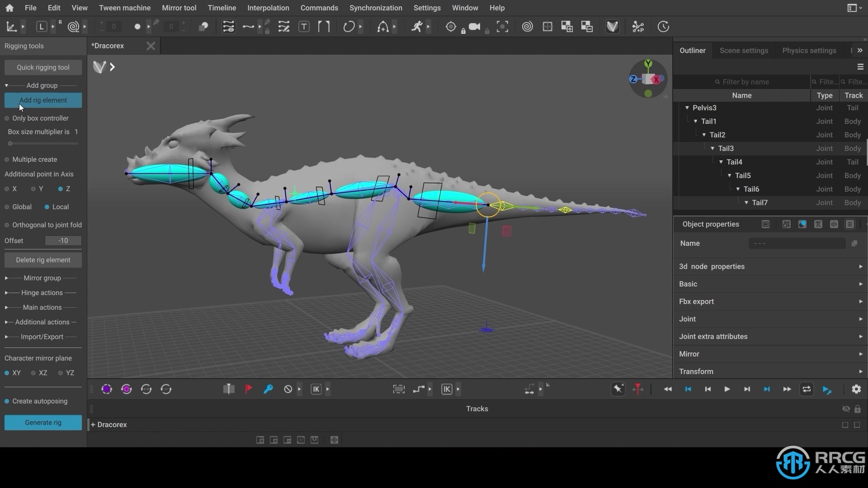This screenshot has width=868, height=488.
Task: Select YZ mirror plane radio button
Action: 60,372
